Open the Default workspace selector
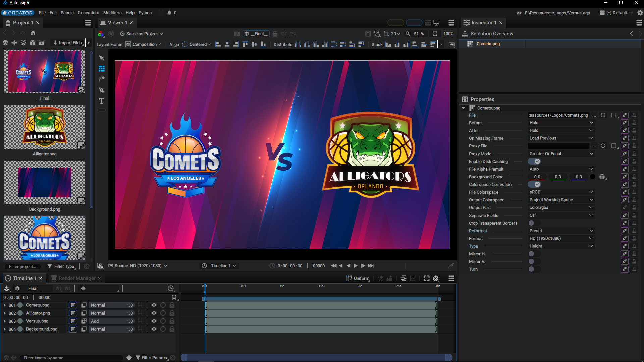 pos(616,13)
